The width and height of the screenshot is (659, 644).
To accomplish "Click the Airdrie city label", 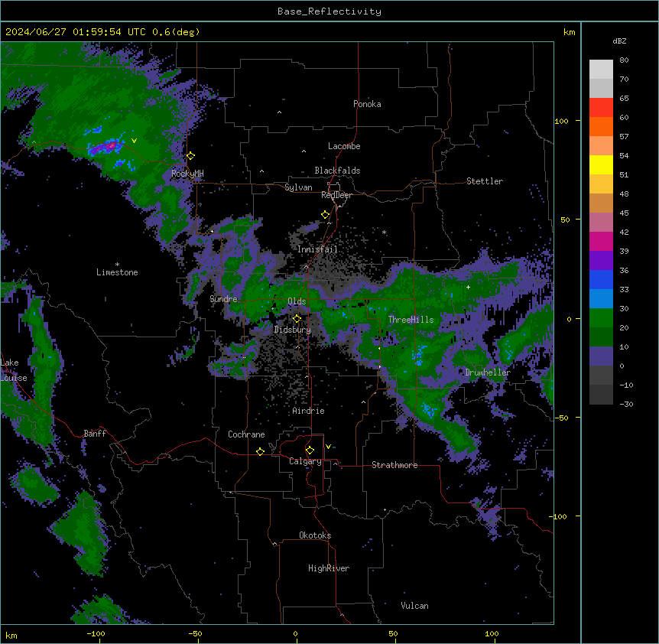I will tap(309, 411).
